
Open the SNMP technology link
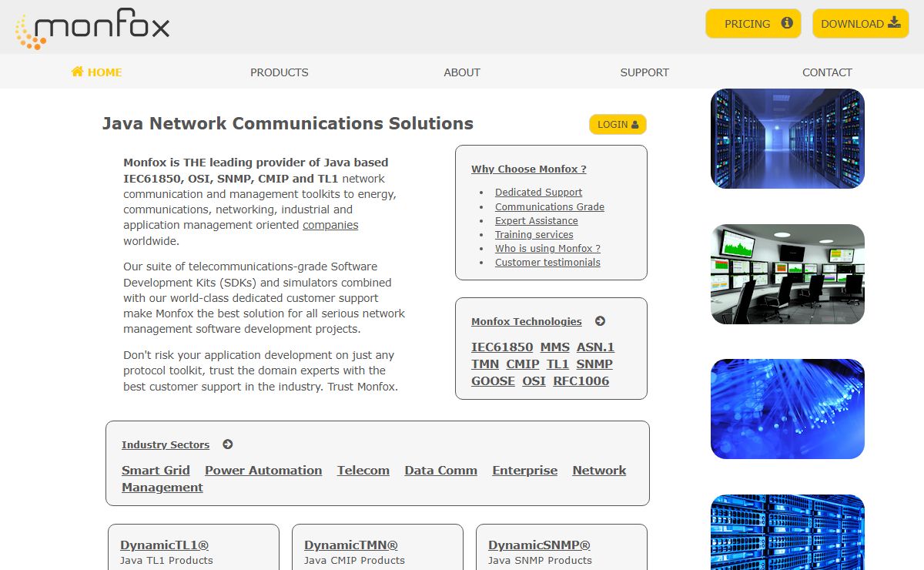pyautogui.click(x=594, y=364)
